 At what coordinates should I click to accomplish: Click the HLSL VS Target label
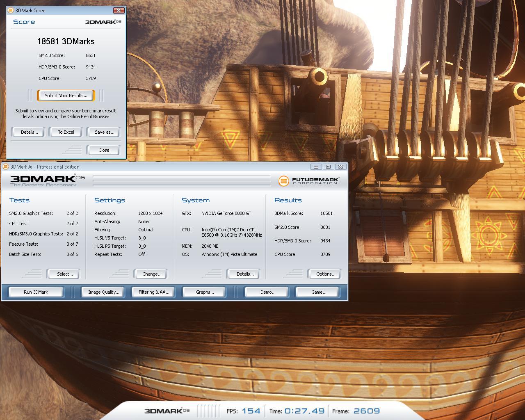point(110,238)
